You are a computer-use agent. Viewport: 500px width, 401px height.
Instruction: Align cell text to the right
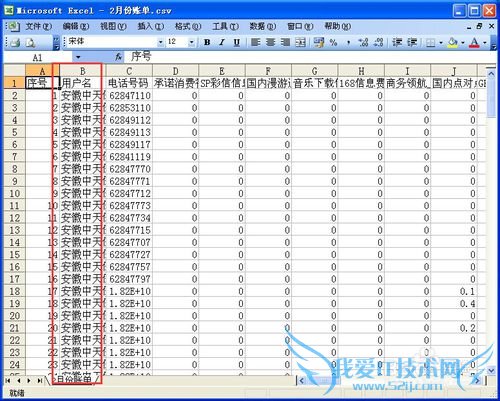tap(285, 42)
